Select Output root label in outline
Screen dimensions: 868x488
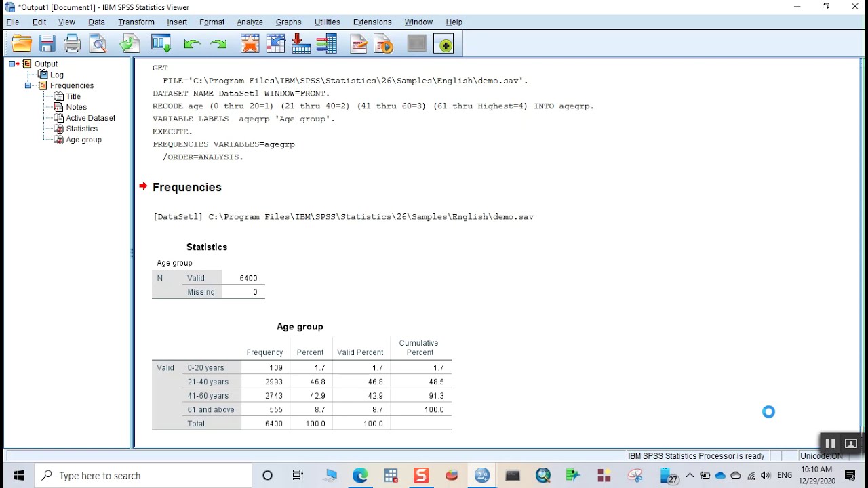(46, 64)
